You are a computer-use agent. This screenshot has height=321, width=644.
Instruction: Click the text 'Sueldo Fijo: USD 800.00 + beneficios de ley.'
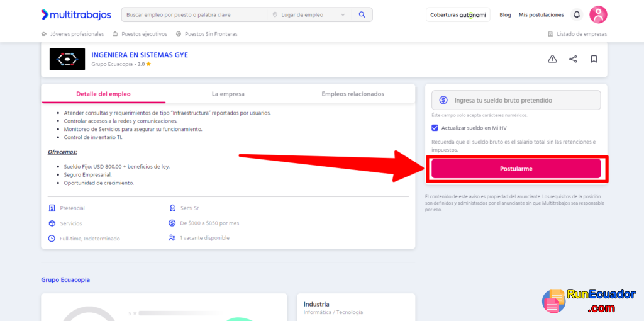pyautogui.click(x=116, y=167)
